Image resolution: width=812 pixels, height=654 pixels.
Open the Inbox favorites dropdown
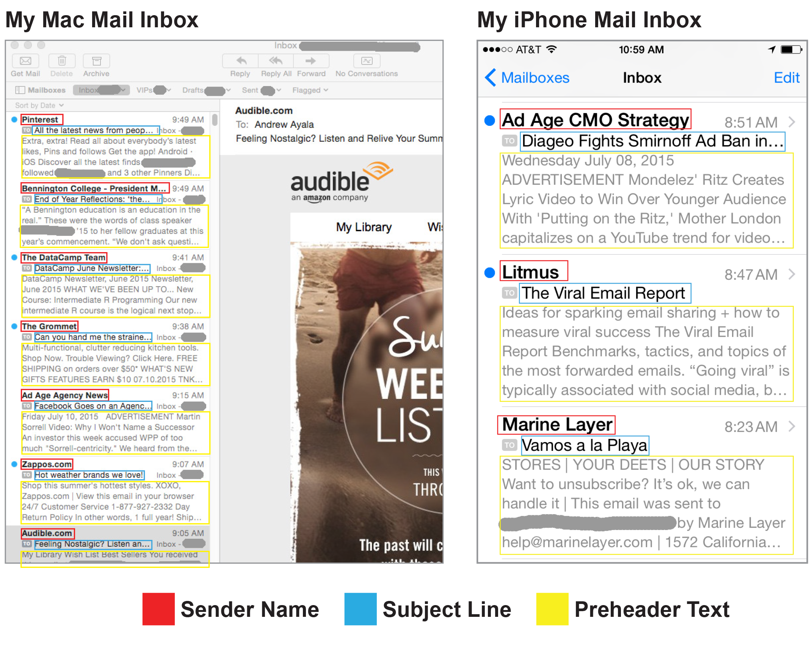click(101, 90)
